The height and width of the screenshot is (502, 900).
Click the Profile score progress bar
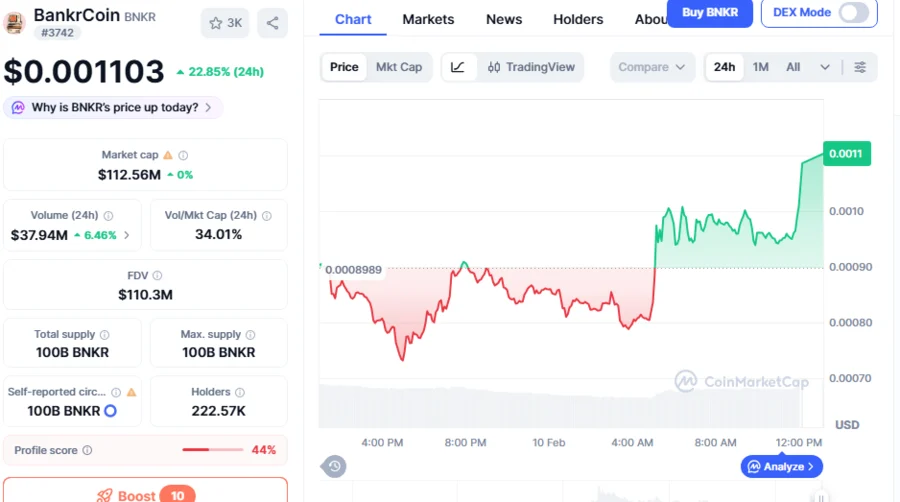tap(212, 450)
